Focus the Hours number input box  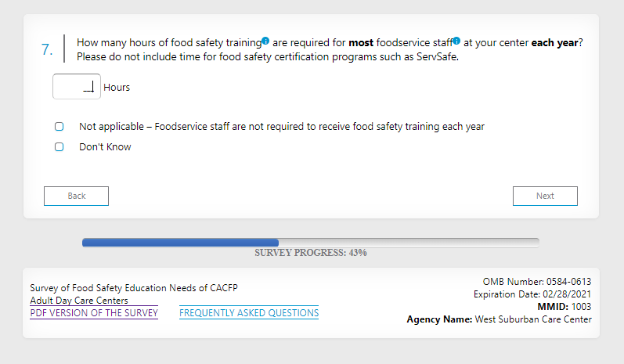[x=76, y=87]
